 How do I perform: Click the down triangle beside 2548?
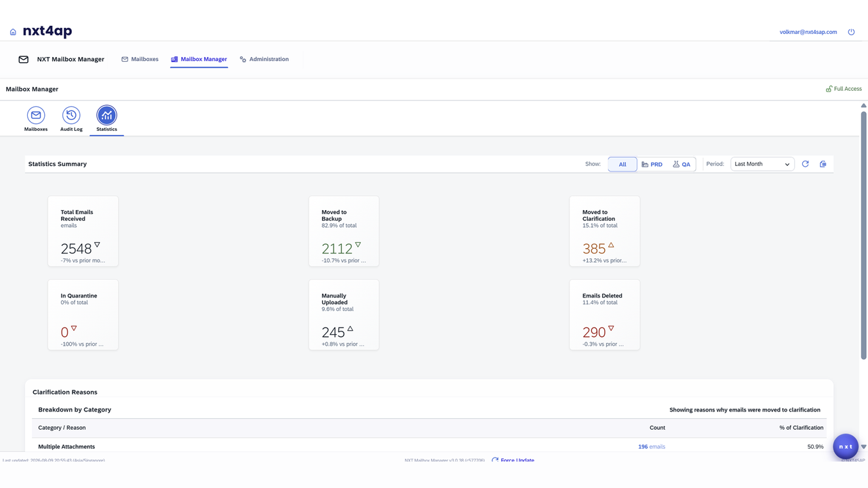coord(97,245)
